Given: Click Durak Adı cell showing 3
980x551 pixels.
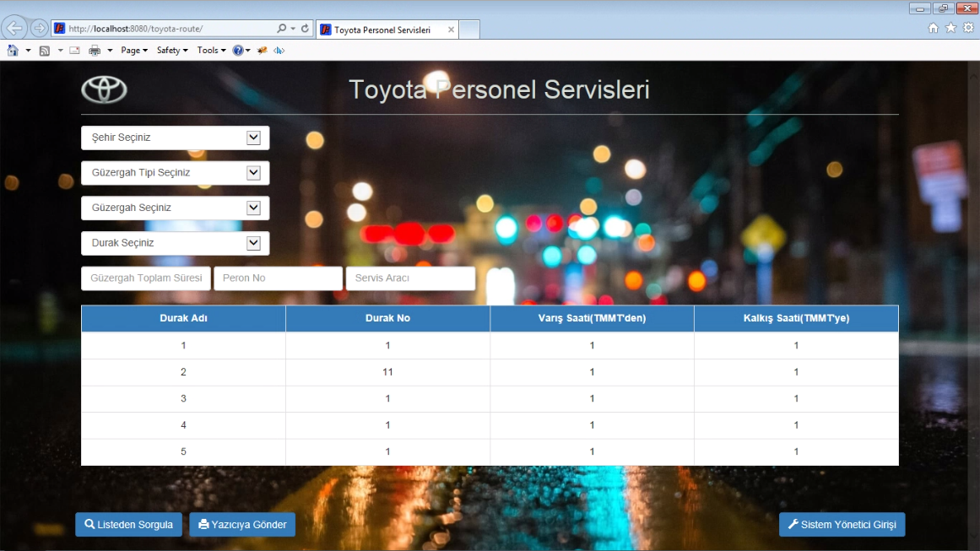Looking at the screenshot, I should coord(183,398).
